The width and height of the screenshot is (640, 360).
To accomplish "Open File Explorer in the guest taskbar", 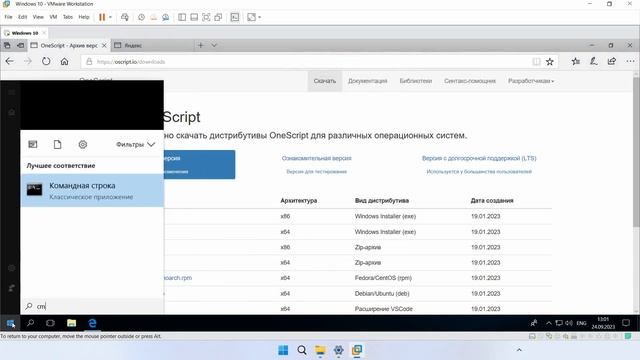I will pos(71,323).
